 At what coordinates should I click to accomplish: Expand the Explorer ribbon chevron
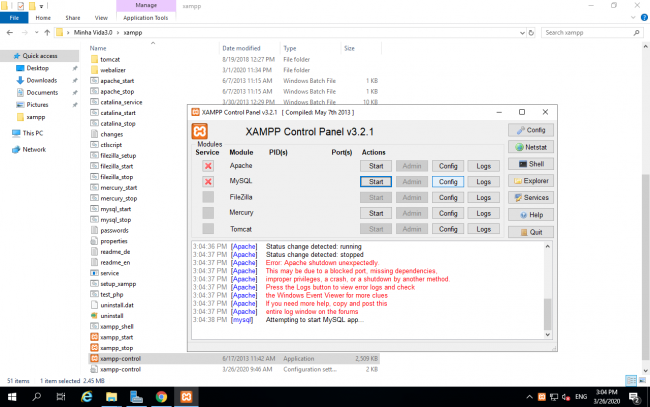633,17
